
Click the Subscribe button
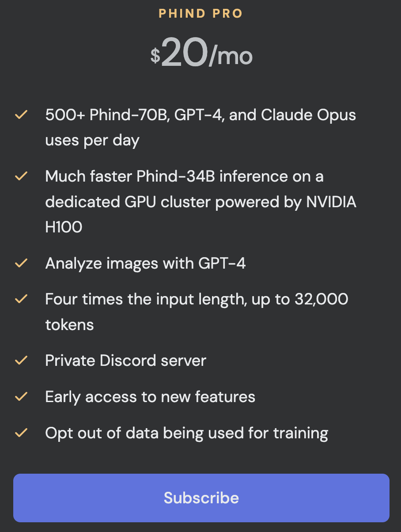pyautogui.click(x=201, y=498)
